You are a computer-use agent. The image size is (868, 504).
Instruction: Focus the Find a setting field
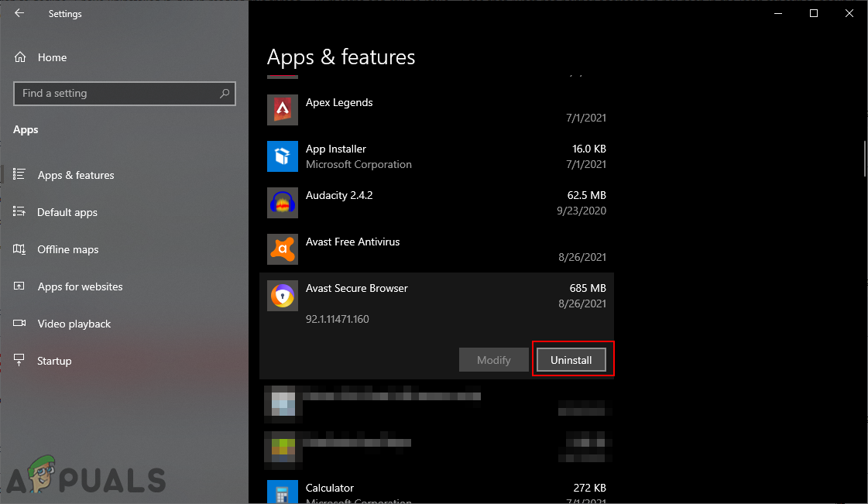(x=125, y=94)
